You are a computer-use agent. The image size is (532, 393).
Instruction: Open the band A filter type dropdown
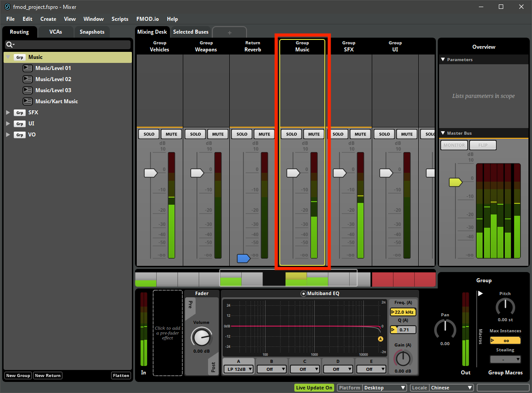pyautogui.click(x=239, y=369)
